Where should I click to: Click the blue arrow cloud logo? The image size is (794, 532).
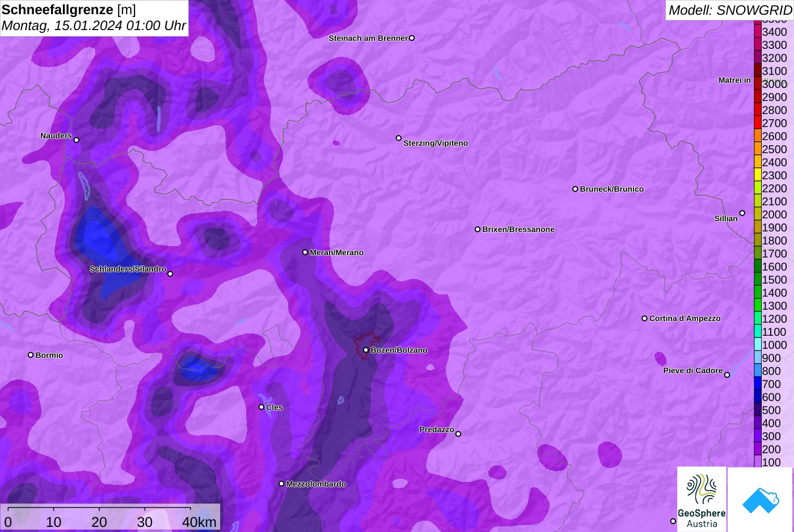[x=761, y=500]
